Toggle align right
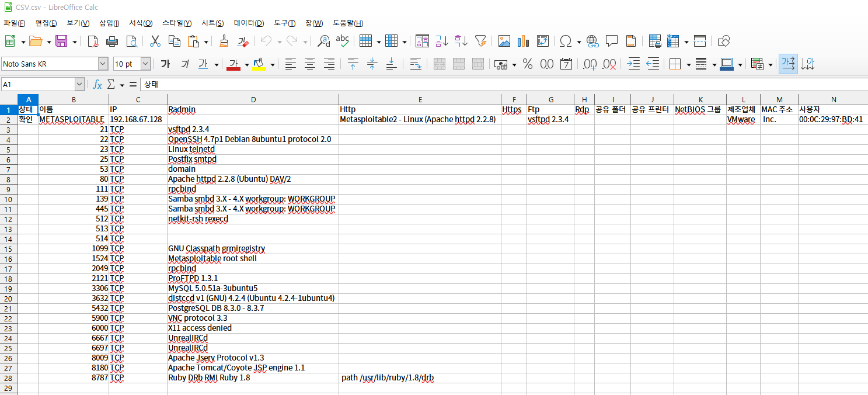 pos(329,64)
